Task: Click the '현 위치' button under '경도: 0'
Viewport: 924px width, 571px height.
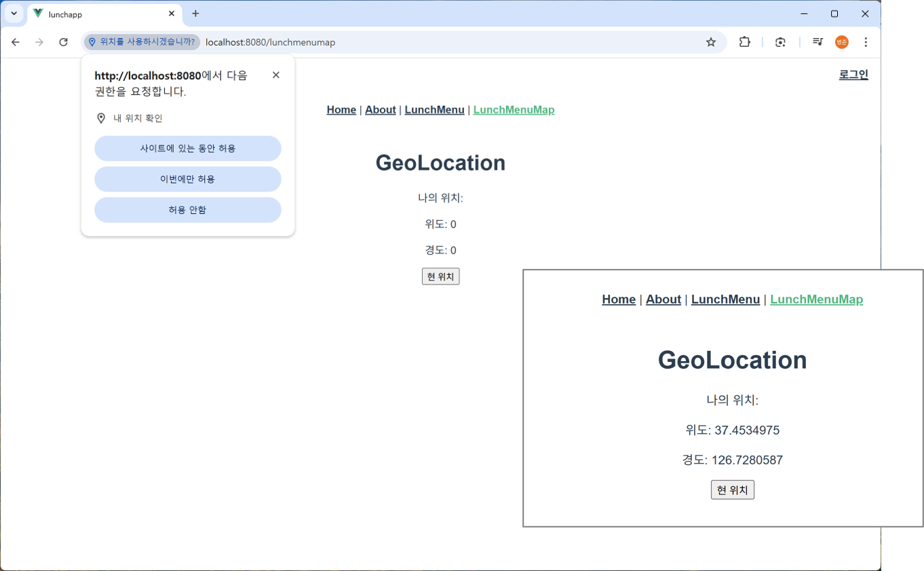Action: (x=441, y=276)
